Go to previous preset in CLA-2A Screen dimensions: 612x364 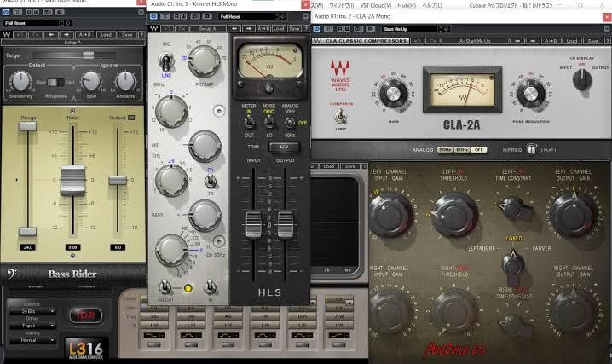pos(517,41)
